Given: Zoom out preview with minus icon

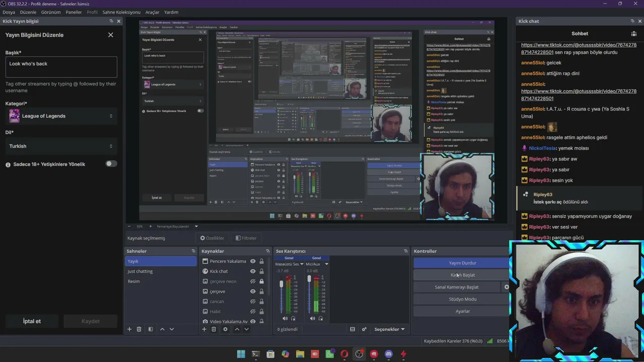Looking at the screenshot, I should [129, 226].
